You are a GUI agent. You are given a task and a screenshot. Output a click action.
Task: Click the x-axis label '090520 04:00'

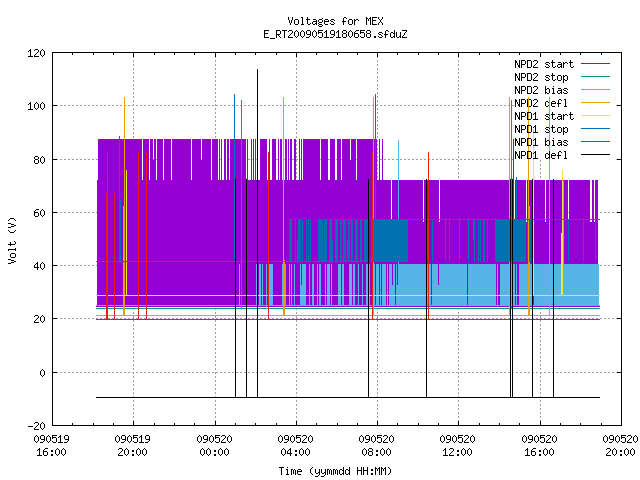[296, 446]
